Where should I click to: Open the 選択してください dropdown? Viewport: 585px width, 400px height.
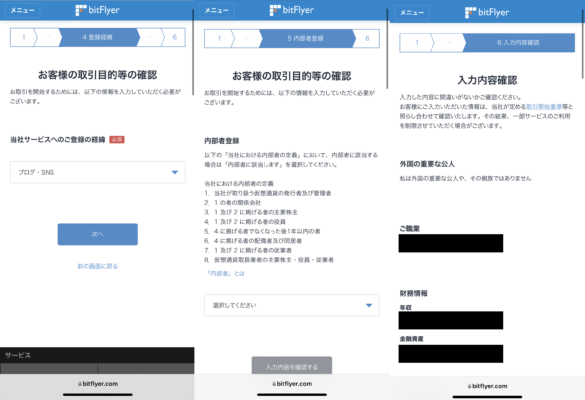tap(292, 305)
